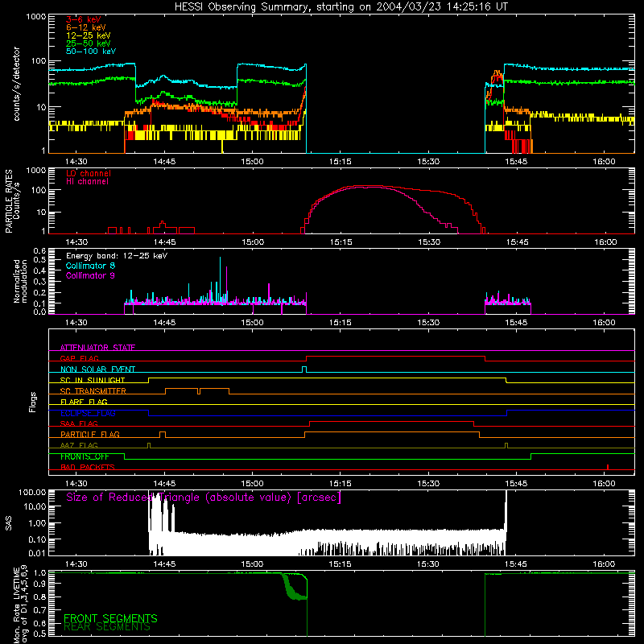The width and height of the screenshot is (644, 644).
Task: Click the FRONTS_OFF flag label
Action: 85,456
